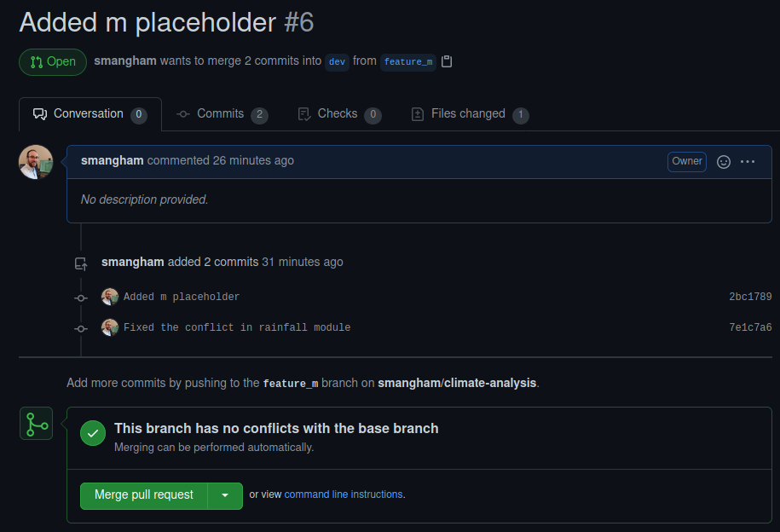Copy the feature_m branch name icon

pos(447,61)
